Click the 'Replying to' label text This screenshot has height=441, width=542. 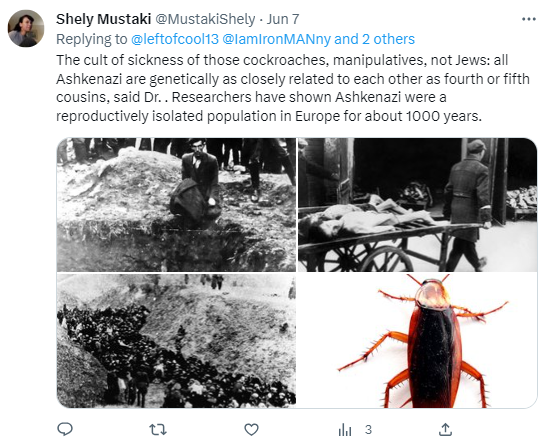coord(92,39)
